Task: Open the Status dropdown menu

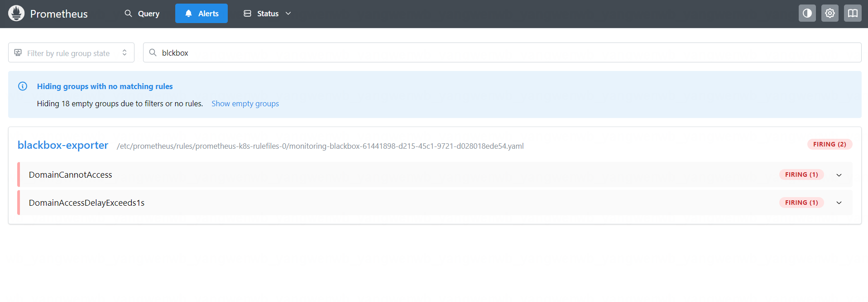Action: [x=267, y=14]
